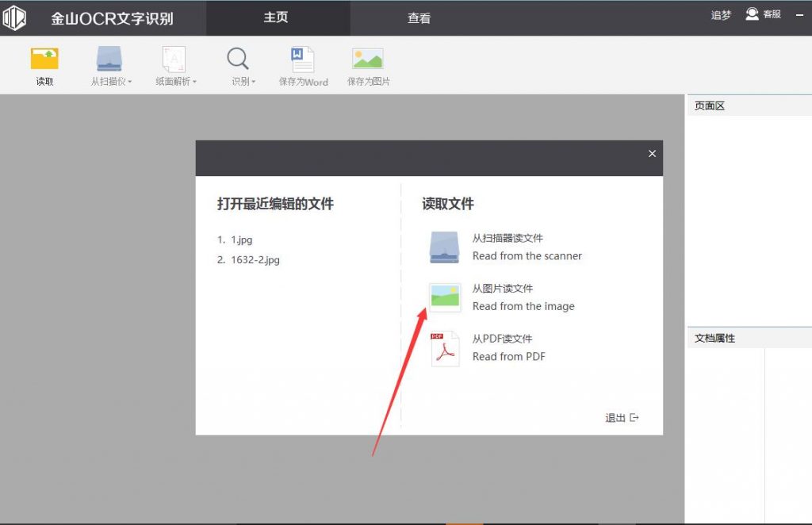Click the 页面区 panel header

click(x=749, y=105)
